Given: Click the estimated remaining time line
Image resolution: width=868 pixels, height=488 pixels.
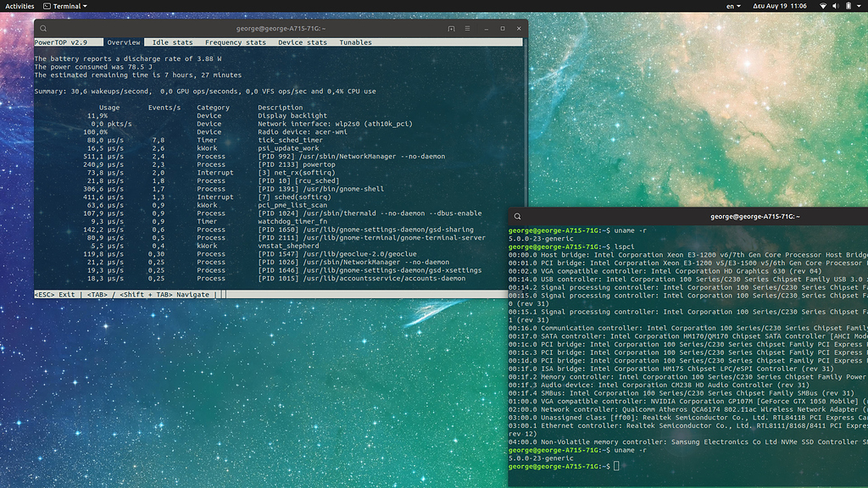Looking at the screenshot, I should [138, 75].
